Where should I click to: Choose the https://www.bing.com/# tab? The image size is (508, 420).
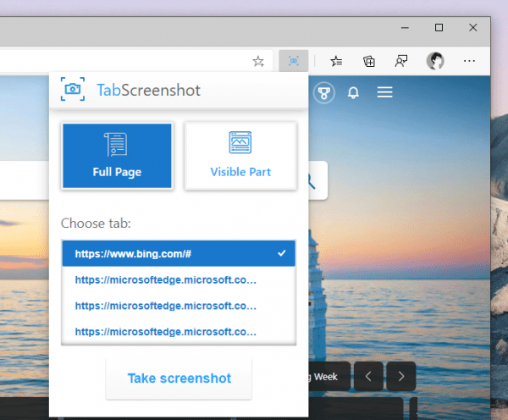179,253
